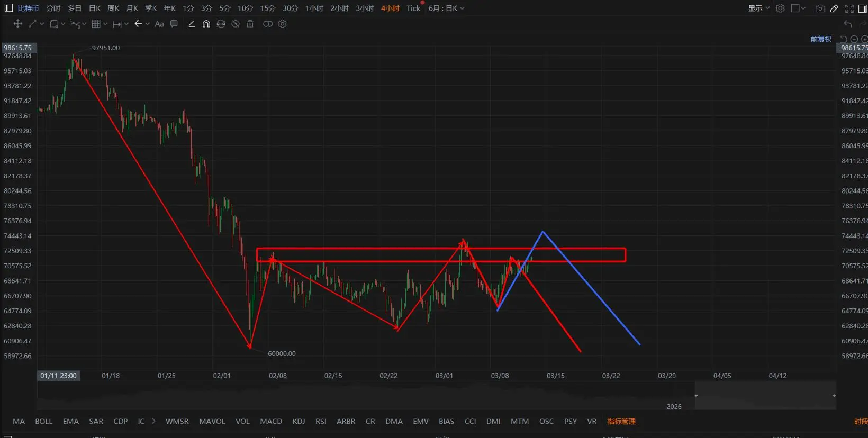The height and width of the screenshot is (438, 868).
Task: Select the trend line drawing tool
Action: coord(32,24)
